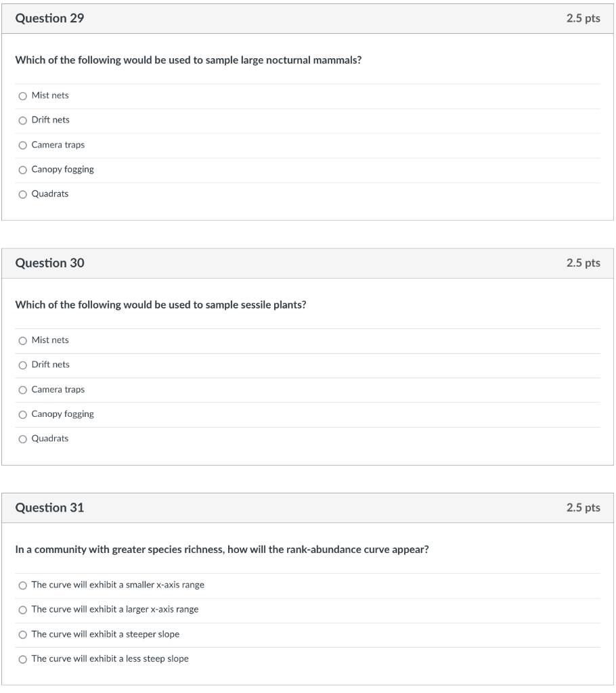The width and height of the screenshot is (616, 693).
Task: Click the Question 29 header
Action: tap(49, 18)
